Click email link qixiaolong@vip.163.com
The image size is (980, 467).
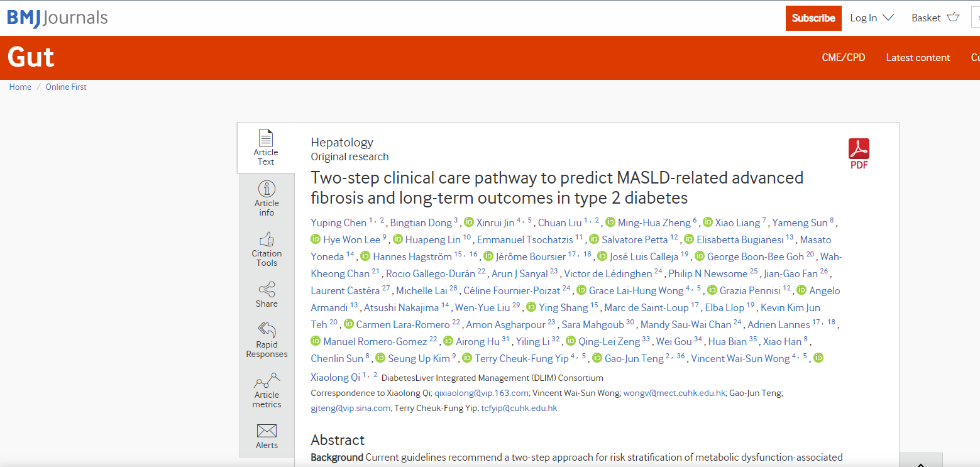coord(482,393)
